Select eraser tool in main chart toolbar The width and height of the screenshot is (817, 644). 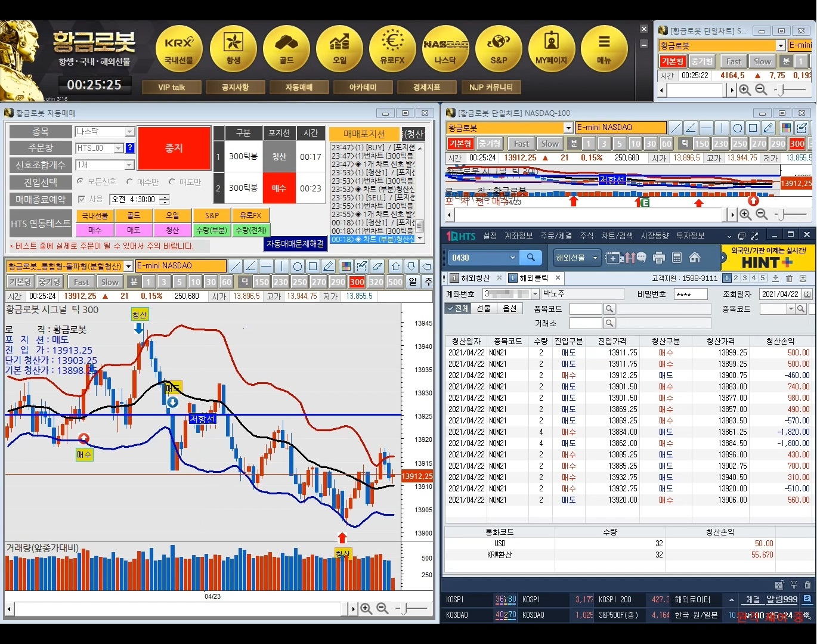point(377,266)
